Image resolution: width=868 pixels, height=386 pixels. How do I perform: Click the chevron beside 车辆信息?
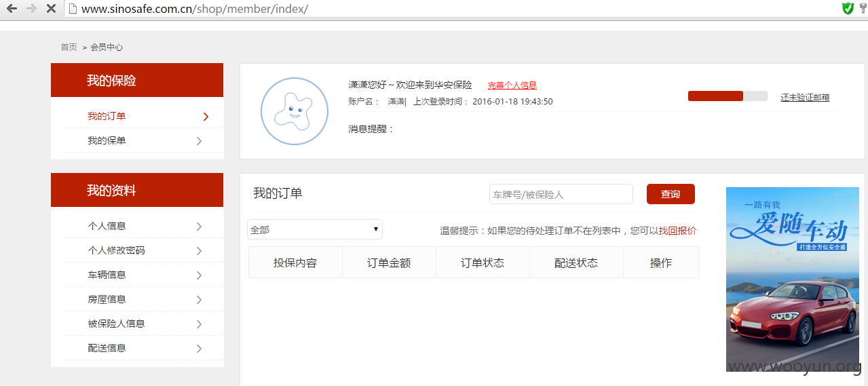(x=199, y=275)
